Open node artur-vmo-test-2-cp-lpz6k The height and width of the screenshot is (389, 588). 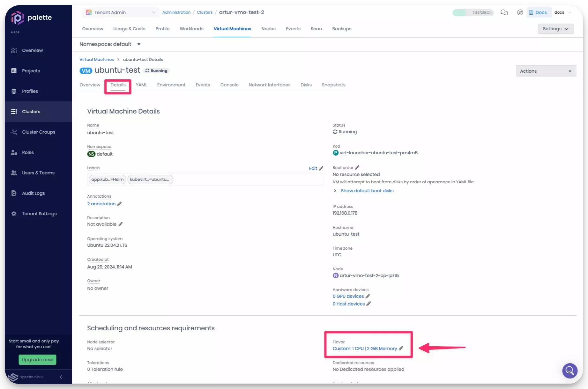[369, 275]
